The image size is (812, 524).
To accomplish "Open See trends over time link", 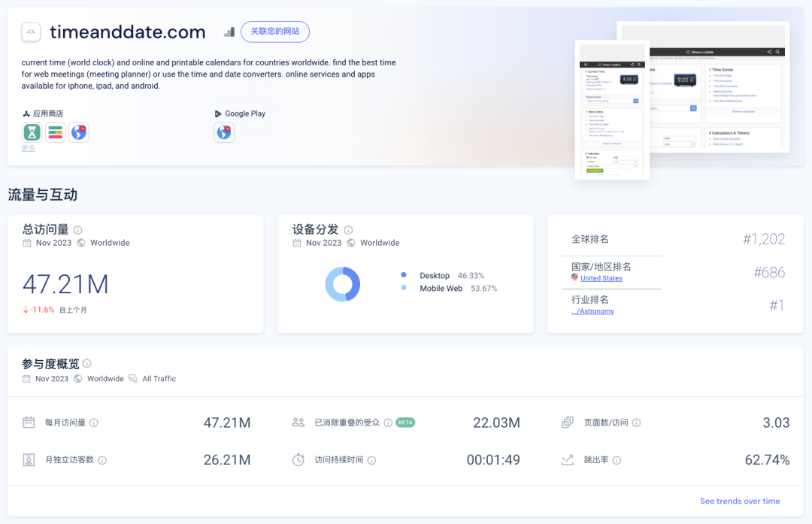I will click(x=740, y=501).
